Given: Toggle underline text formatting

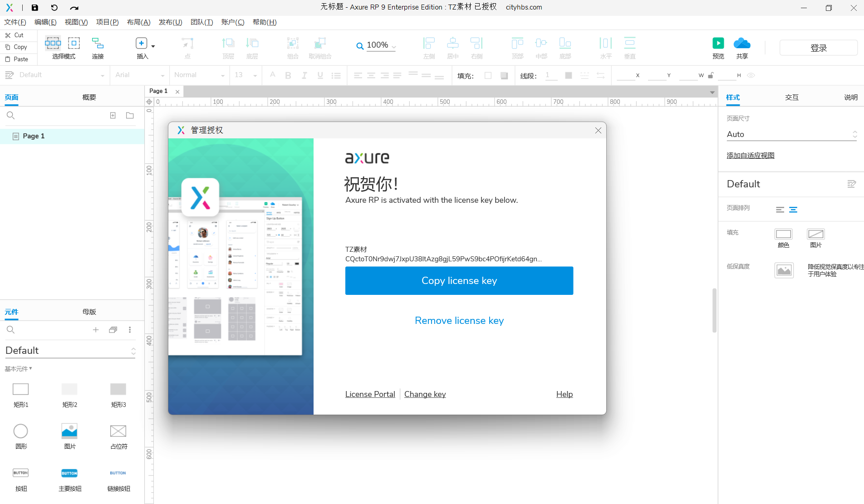Looking at the screenshot, I should [320, 75].
